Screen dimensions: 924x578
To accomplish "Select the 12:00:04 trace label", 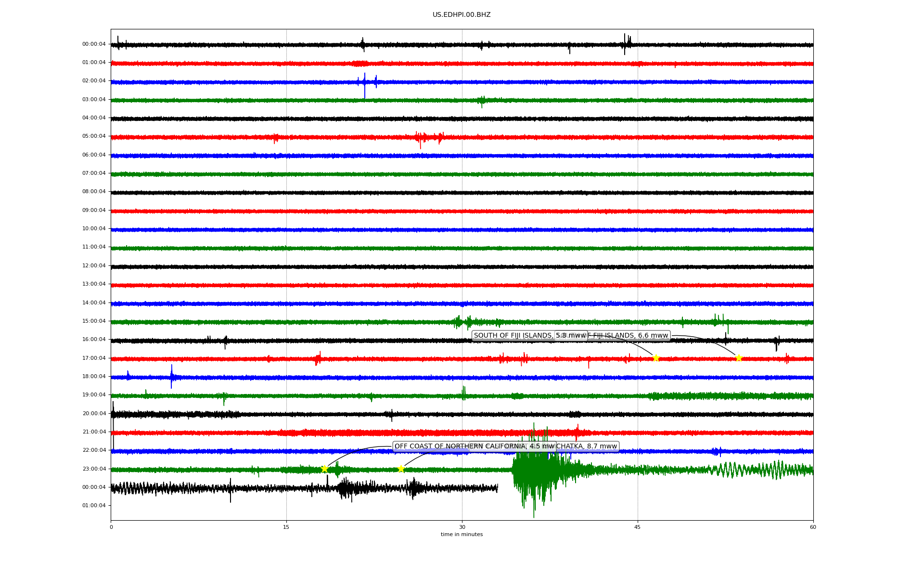I will pyautogui.click(x=94, y=266).
